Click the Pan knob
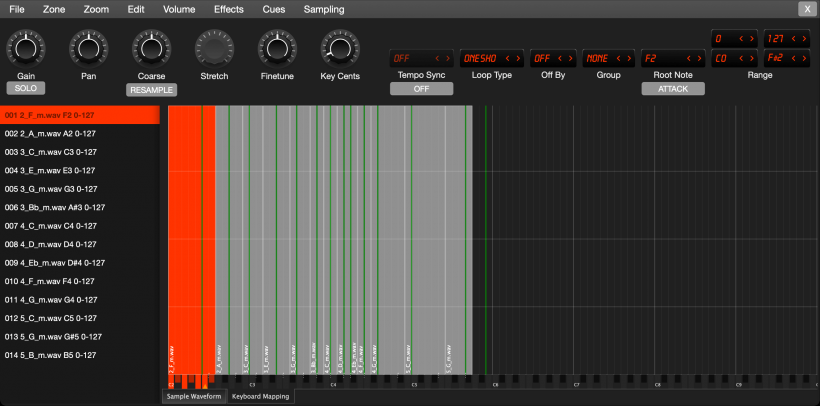 click(x=88, y=49)
